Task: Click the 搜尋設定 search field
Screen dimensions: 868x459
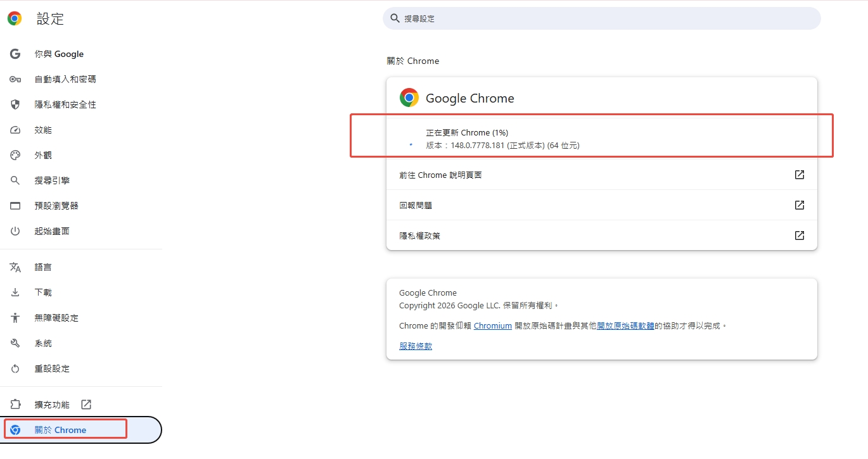Action: 602,18
